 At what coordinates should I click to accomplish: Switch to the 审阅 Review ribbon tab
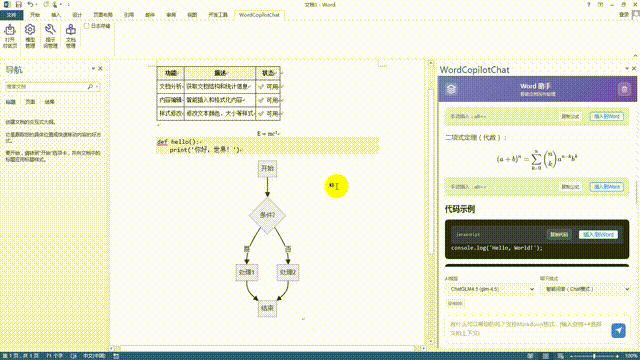[171, 15]
